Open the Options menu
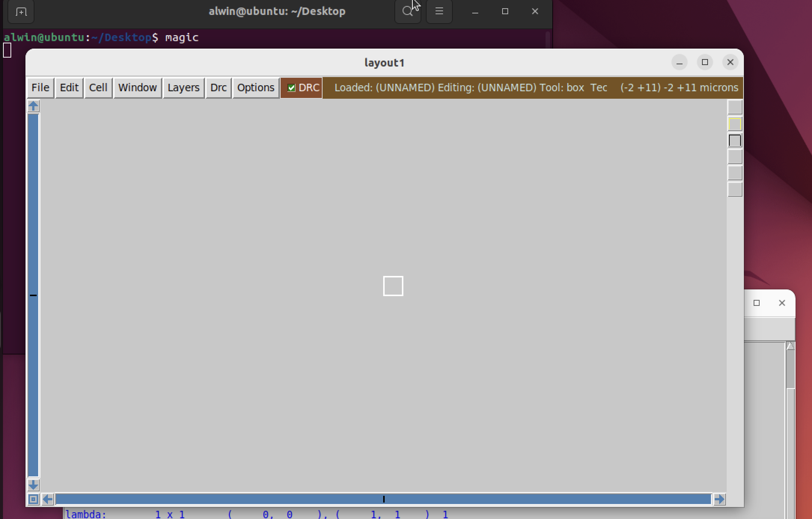812x519 pixels. pyautogui.click(x=256, y=88)
